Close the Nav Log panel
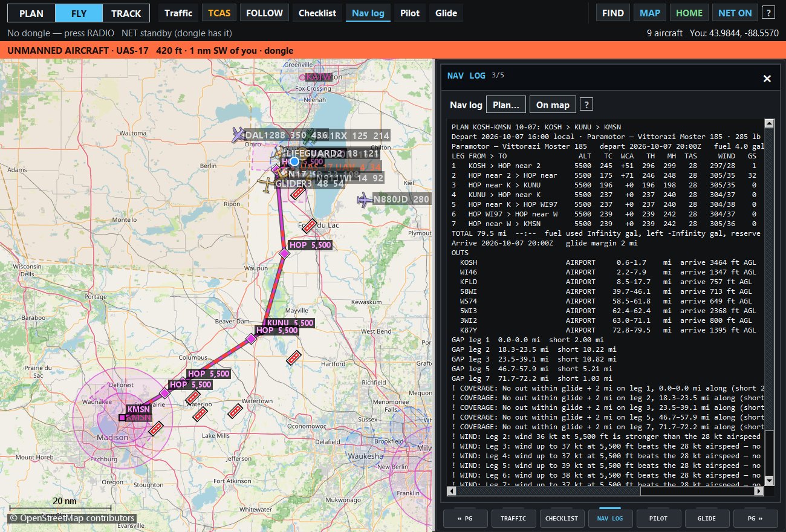This screenshot has height=532, width=786. click(x=767, y=79)
